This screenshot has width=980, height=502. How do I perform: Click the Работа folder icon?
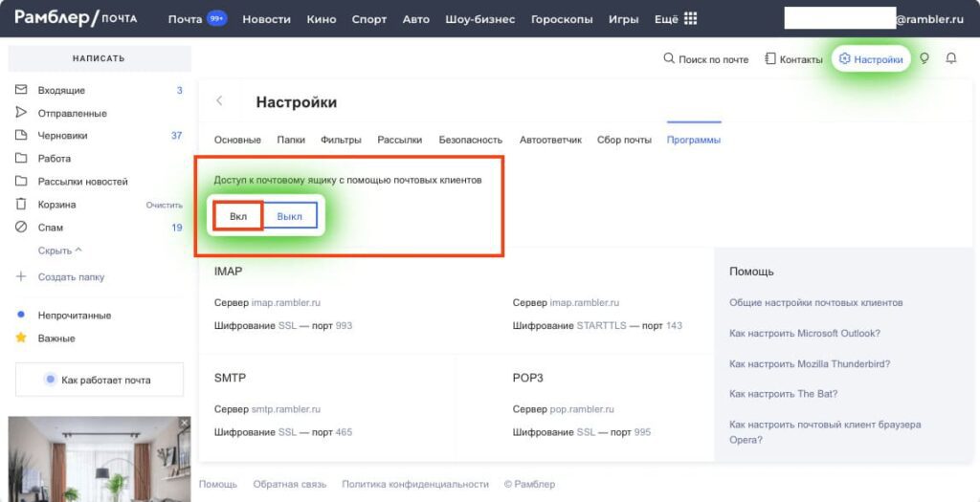[x=21, y=158]
